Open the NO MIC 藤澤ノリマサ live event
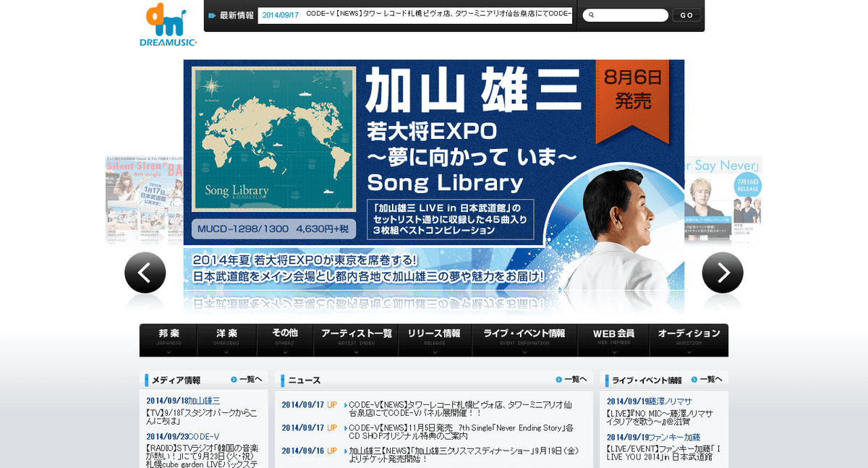 pyautogui.click(x=660, y=417)
